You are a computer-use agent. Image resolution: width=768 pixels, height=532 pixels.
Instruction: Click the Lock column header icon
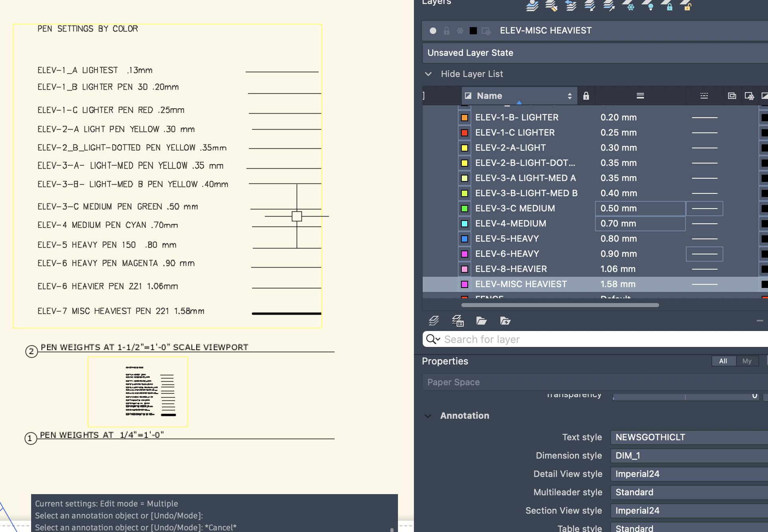tap(586, 96)
